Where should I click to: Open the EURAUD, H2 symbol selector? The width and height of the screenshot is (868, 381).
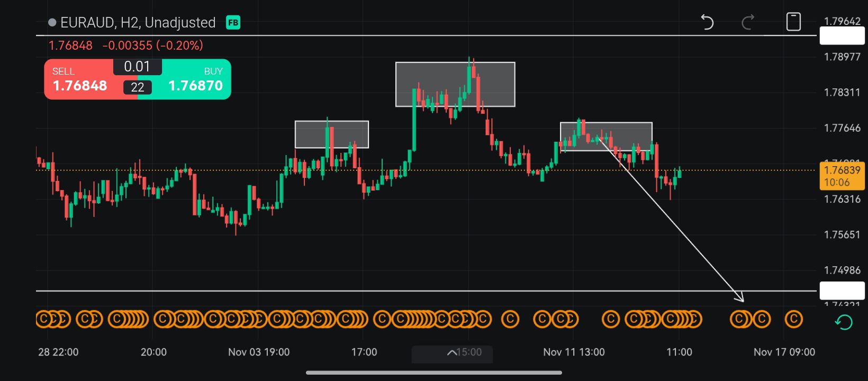click(138, 22)
